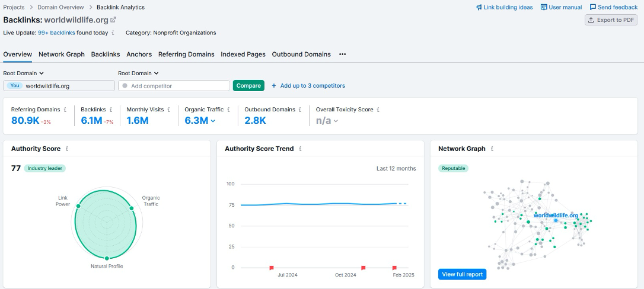
Task: Click info icon beside Organic Traffic metric
Action: [x=228, y=110]
